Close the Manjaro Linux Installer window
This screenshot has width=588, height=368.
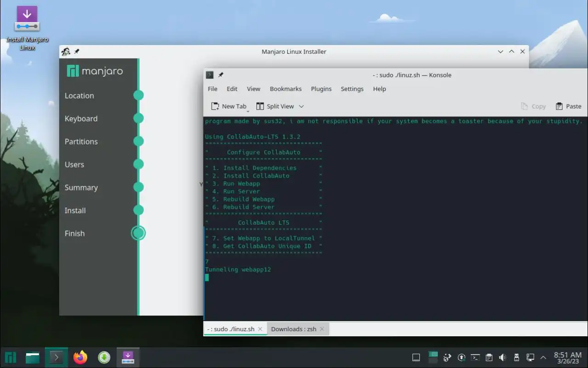[x=522, y=52]
